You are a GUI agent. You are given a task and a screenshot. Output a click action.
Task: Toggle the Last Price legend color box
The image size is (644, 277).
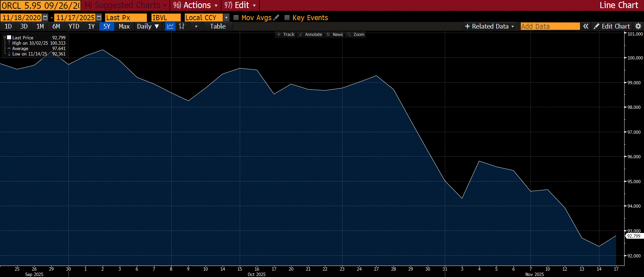[9, 38]
